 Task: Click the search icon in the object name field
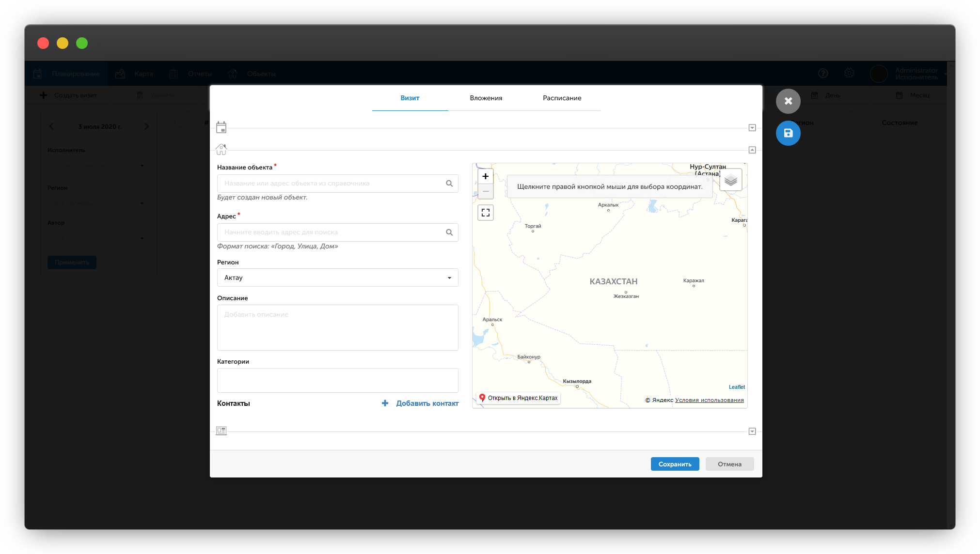pos(449,184)
